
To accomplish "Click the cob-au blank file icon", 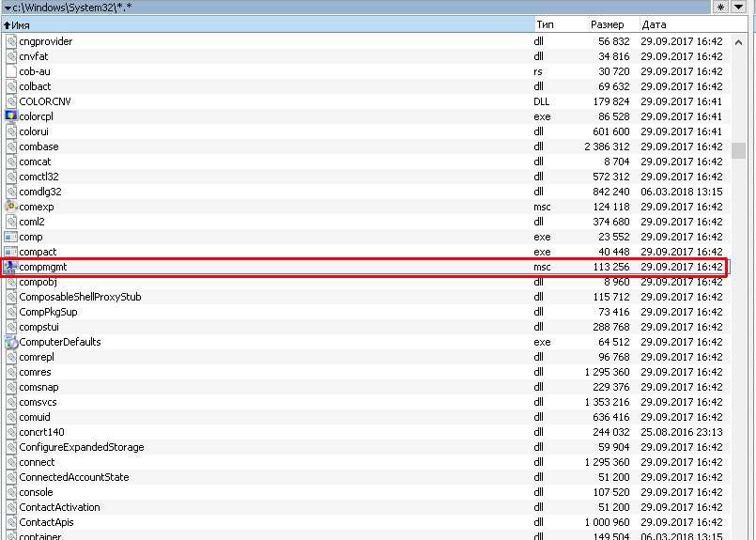I will tap(11, 71).
